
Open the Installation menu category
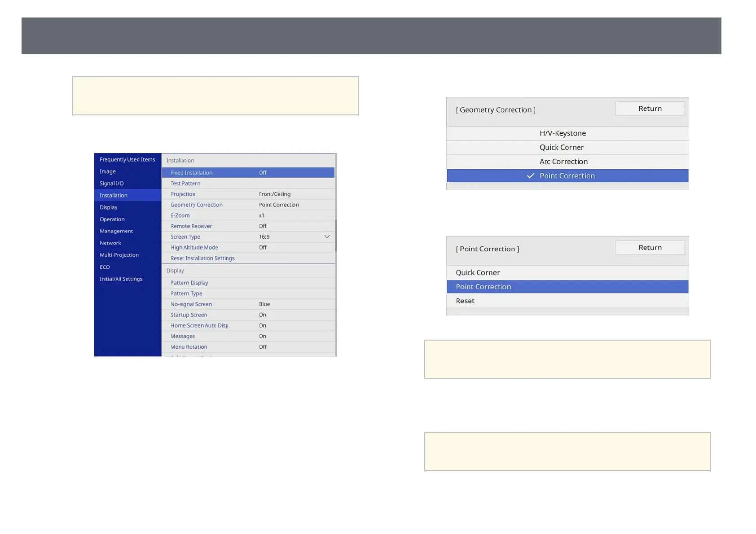click(114, 196)
